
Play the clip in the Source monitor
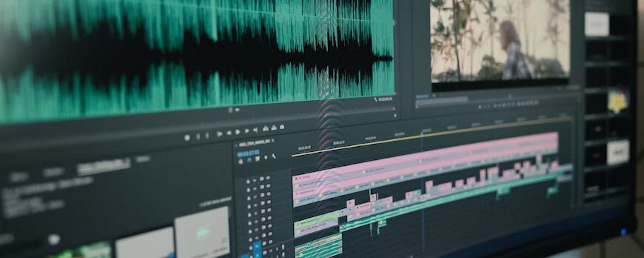(237, 132)
